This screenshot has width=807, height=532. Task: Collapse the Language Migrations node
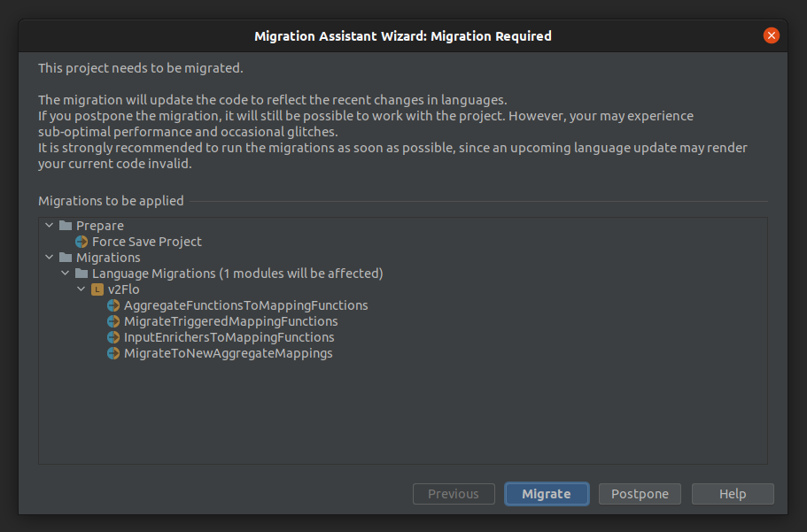pos(65,273)
